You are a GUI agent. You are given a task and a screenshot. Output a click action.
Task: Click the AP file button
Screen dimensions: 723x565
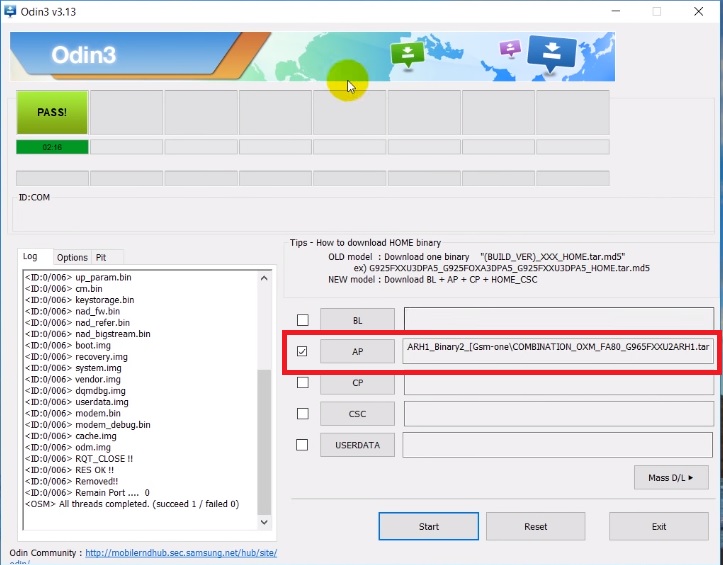click(357, 351)
